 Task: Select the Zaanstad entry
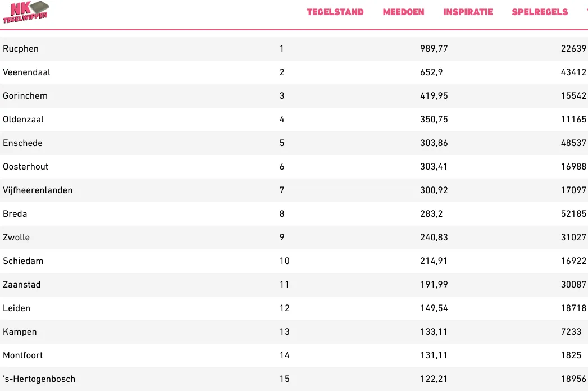pyautogui.click(x=22, y=285)
